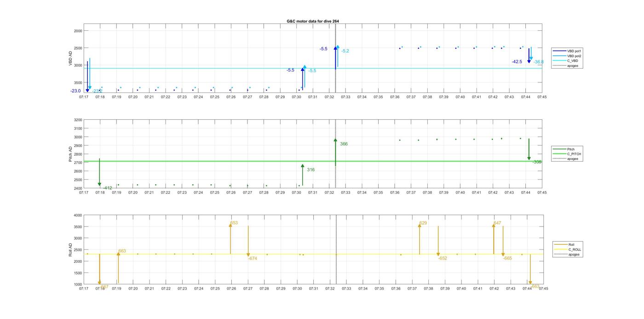Click the "07:17" tick on Pitch x-axis
Viewport: 644px width, 319px height.
click(84, 192)
